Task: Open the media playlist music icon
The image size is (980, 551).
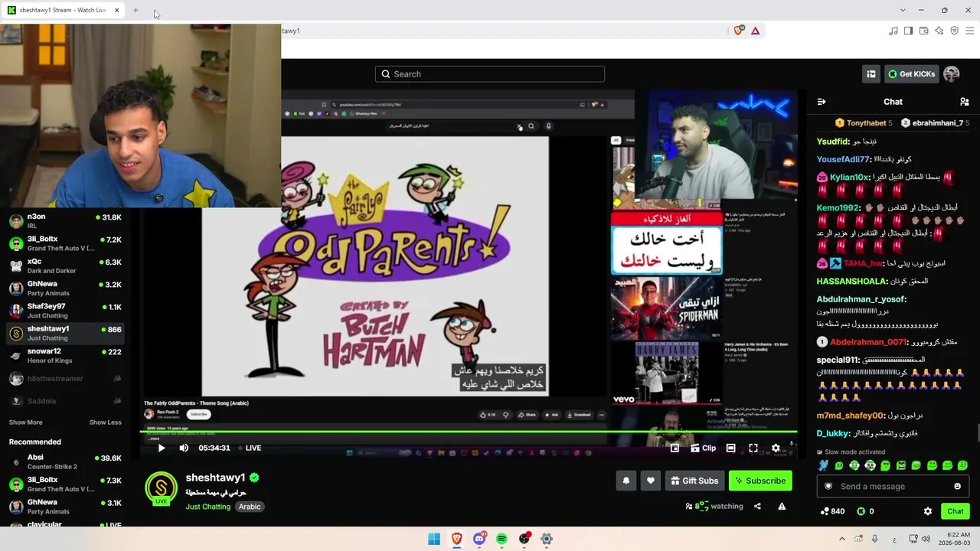Action: pos(893,31)
